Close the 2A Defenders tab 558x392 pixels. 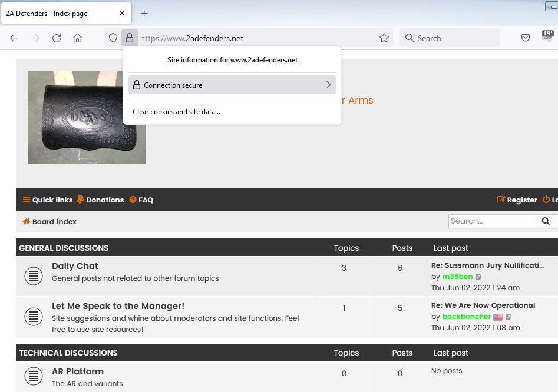point(122,13)
